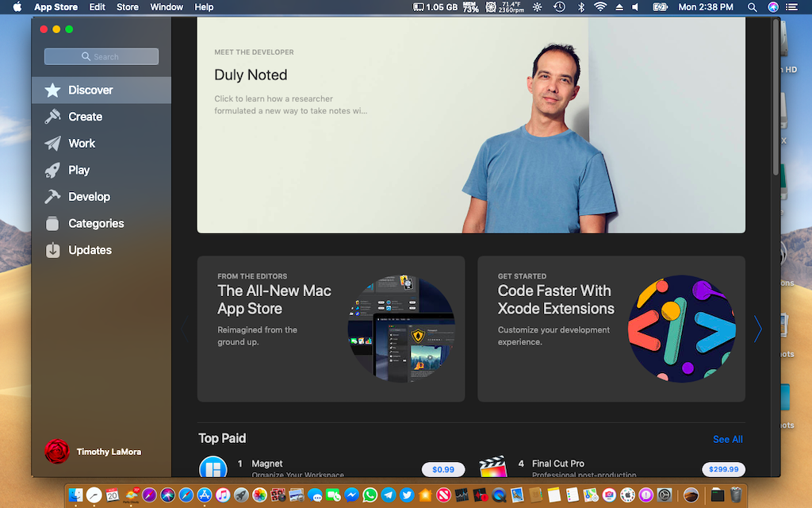Click the Final Cut Pro app icon
Viewport: 812px width, 508px height.
(x=493, y=467)
